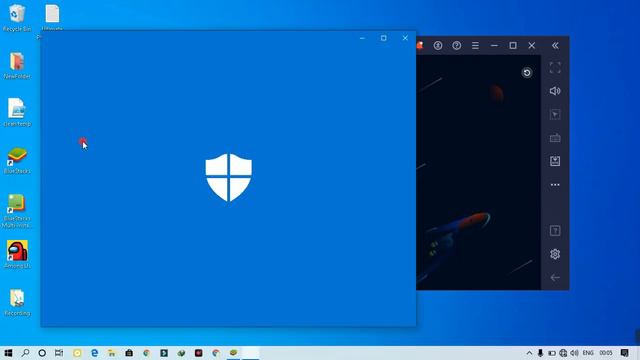Click the taskbar search magnifier
The height and width of the screenshot is (360, 640).
pos(25,353)
